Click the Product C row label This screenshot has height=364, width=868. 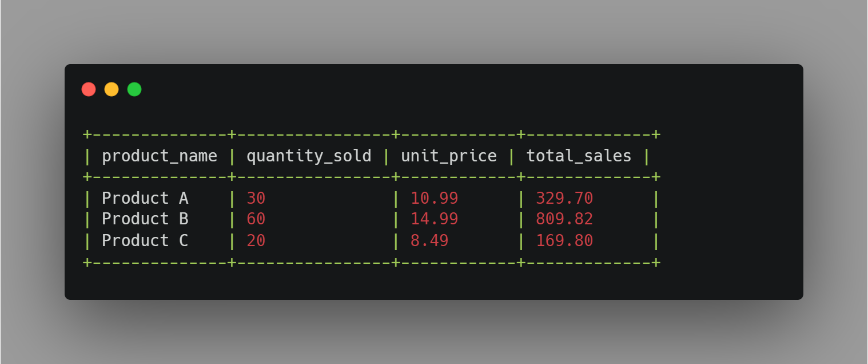tap(145, 240)
